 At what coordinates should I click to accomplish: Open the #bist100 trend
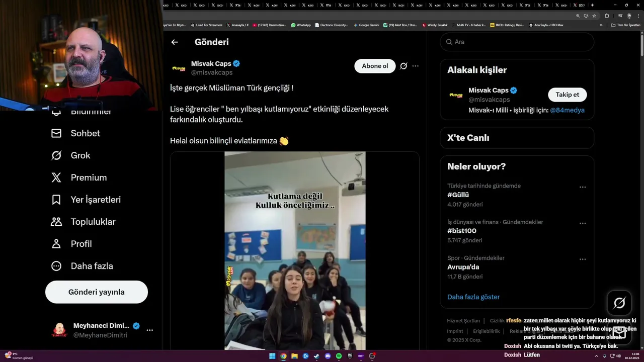tap(462, 231)
